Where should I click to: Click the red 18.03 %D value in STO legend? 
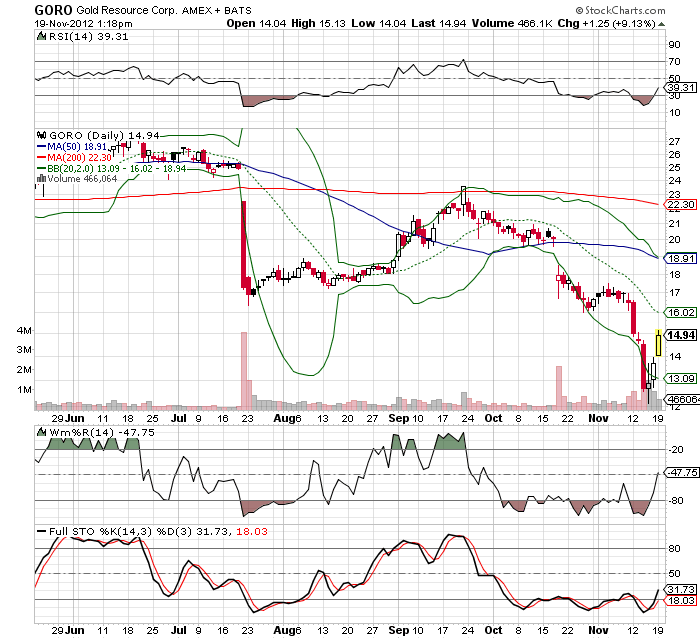252,531
